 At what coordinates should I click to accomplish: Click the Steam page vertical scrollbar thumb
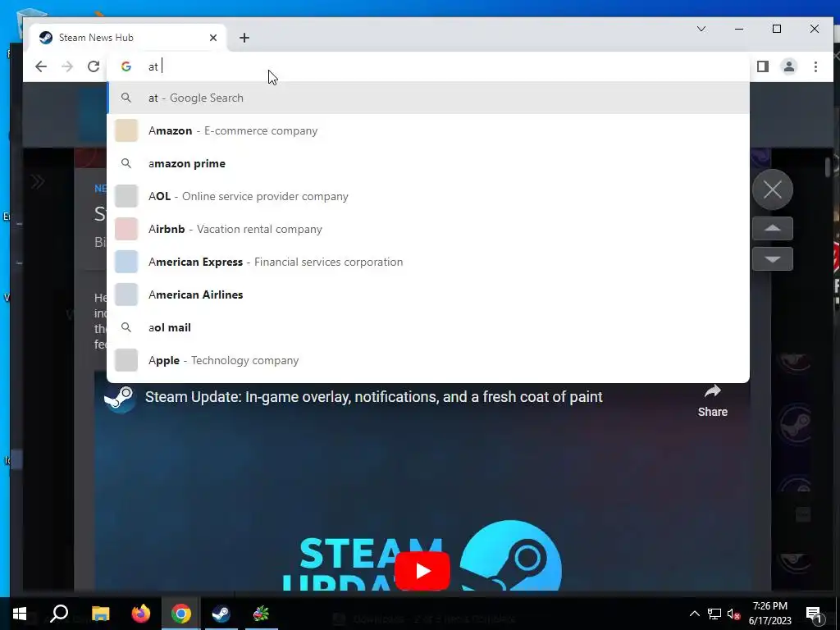pos(829,167)
